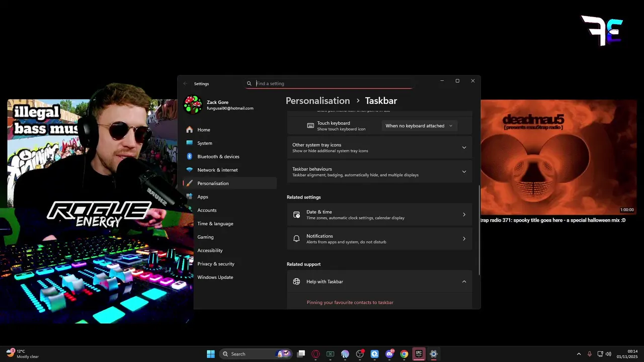This screenshot has height=362, width=644.
Task: Open the Touch keyboard dropdown
Action: (x=419, y=126)
